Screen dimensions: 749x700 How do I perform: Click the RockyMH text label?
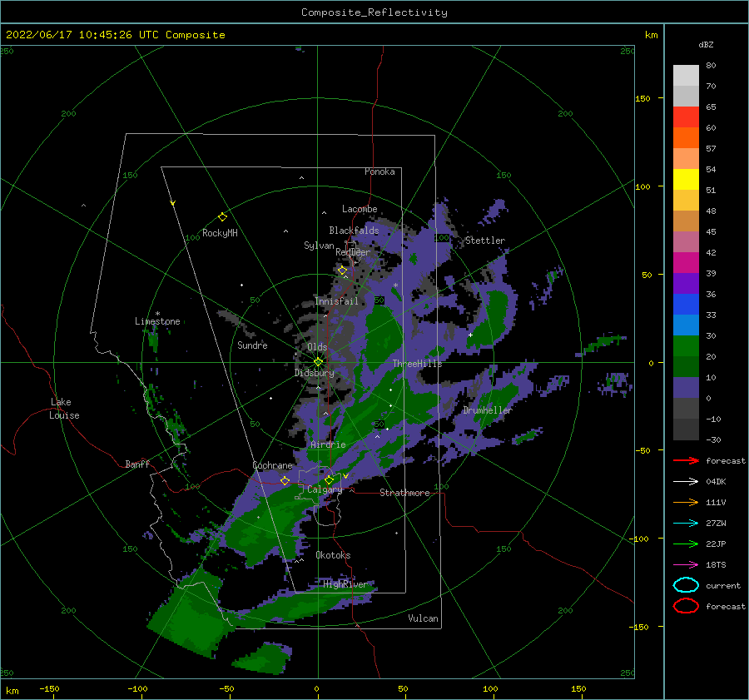[220, 233]
